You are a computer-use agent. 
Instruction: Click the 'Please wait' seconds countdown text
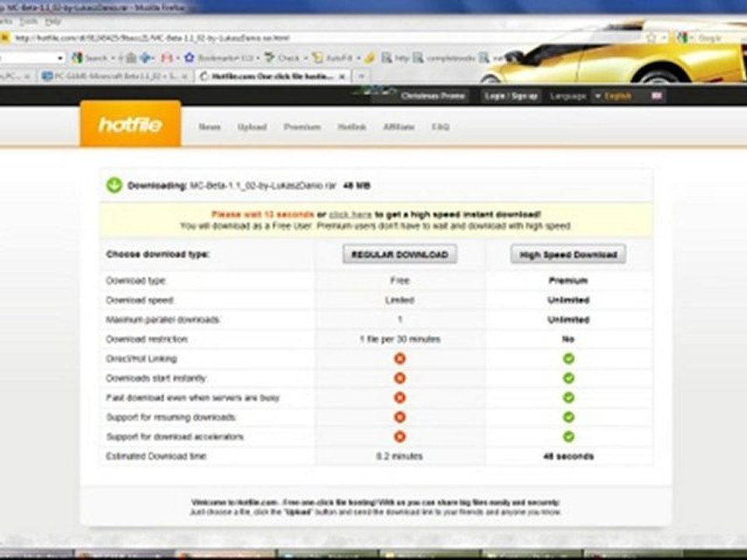[262, 215]
